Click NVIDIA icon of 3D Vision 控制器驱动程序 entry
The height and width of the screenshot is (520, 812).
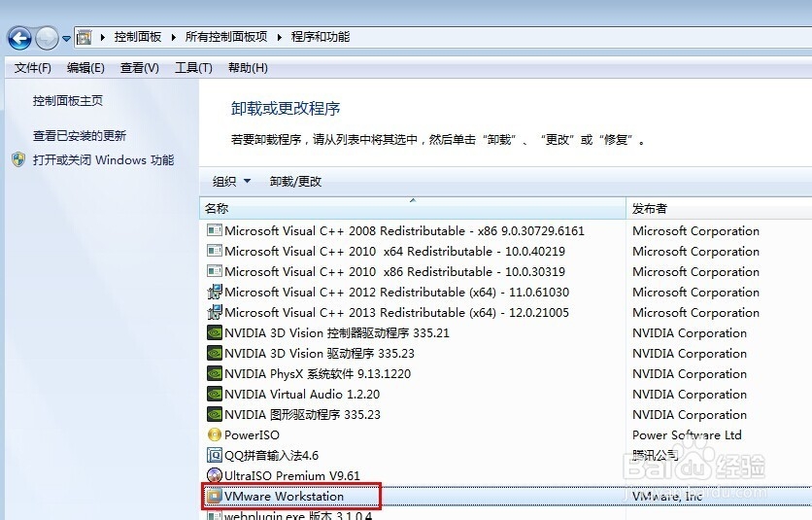[215, 332]
